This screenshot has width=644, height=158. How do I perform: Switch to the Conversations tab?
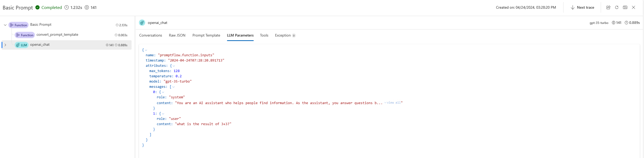tap(150, 35)
